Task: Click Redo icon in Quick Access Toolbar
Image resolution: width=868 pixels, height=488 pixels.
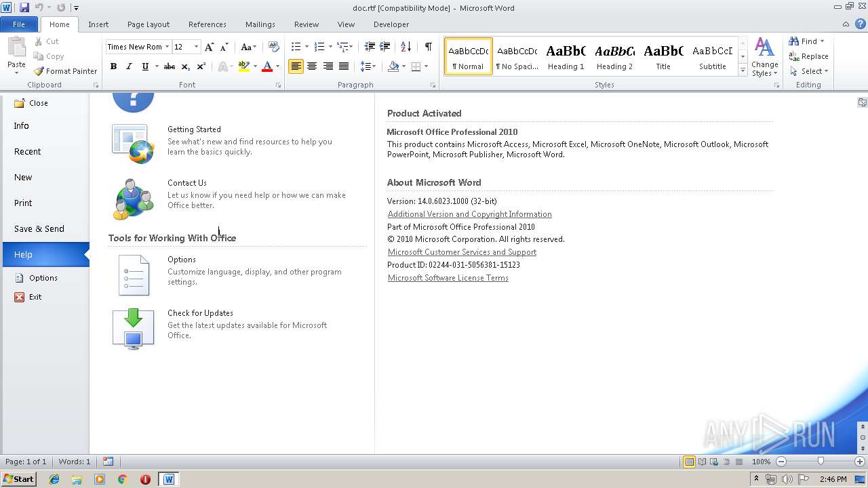Action: (61, 7)
